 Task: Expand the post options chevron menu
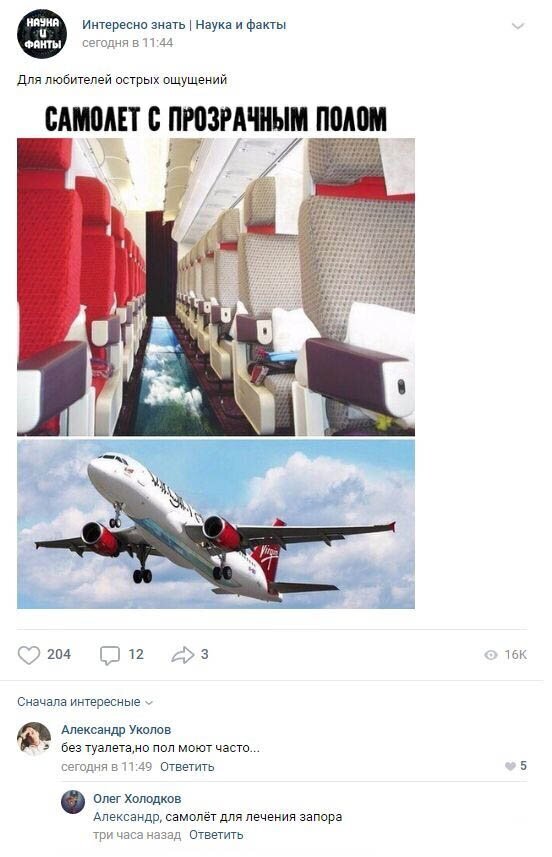point(517,26)
